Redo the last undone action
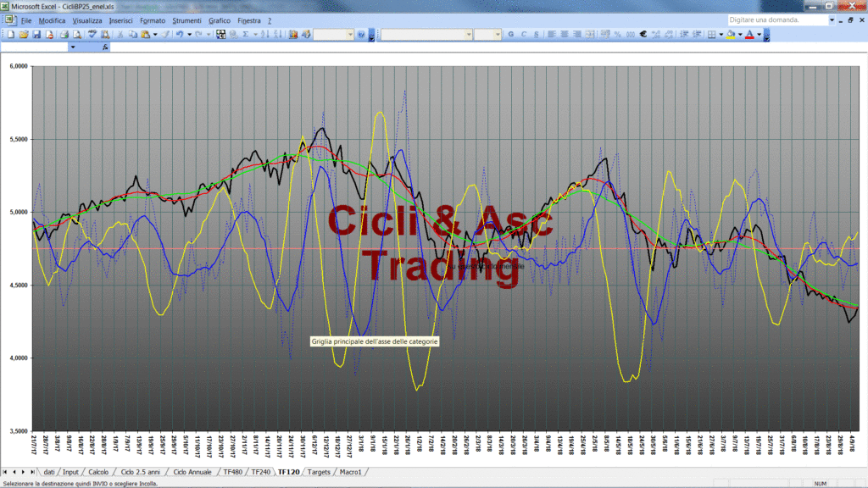868x488 pixels. (x=198, y=34)
